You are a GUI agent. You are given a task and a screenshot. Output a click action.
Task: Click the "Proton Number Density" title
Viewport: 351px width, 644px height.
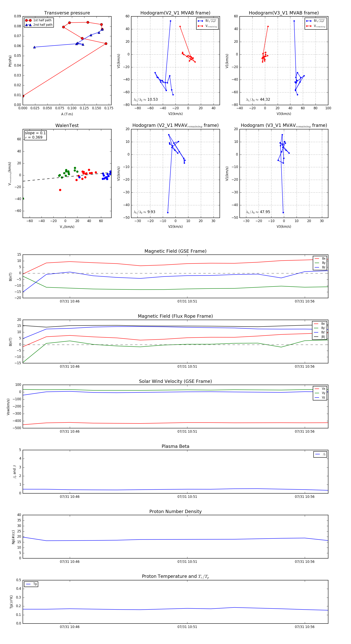coord(175,511)
